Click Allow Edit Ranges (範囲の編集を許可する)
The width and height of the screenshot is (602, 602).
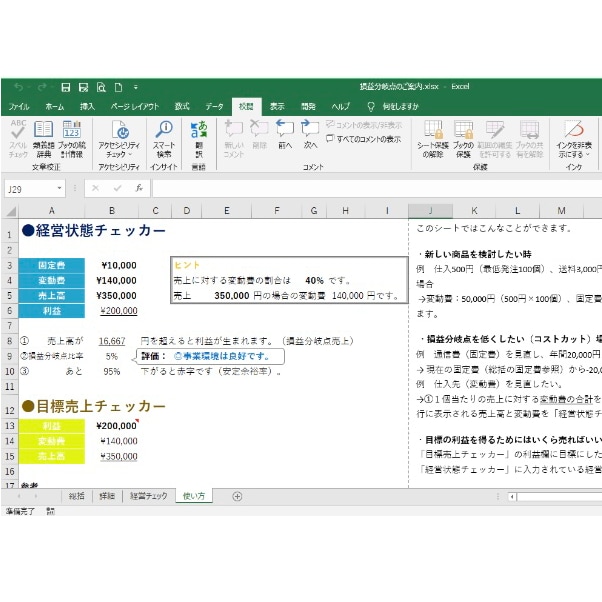tap(494, 139)
